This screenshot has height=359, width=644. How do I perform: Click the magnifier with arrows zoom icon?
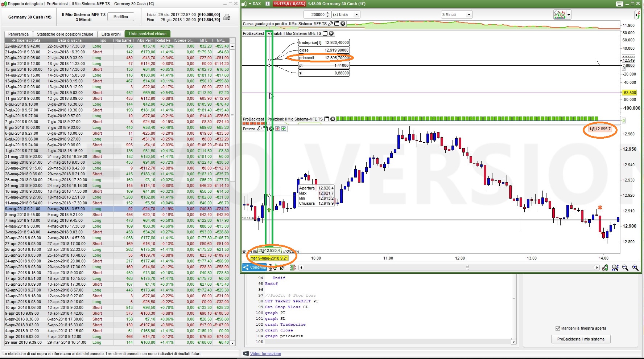pyautogui.click(x=615, y=268)
